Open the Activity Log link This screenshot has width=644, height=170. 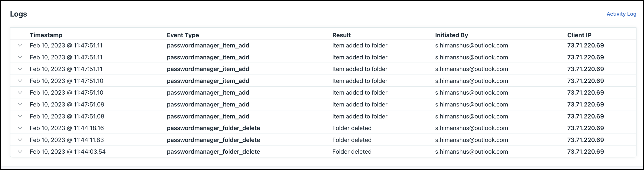[x=621, y=14]
